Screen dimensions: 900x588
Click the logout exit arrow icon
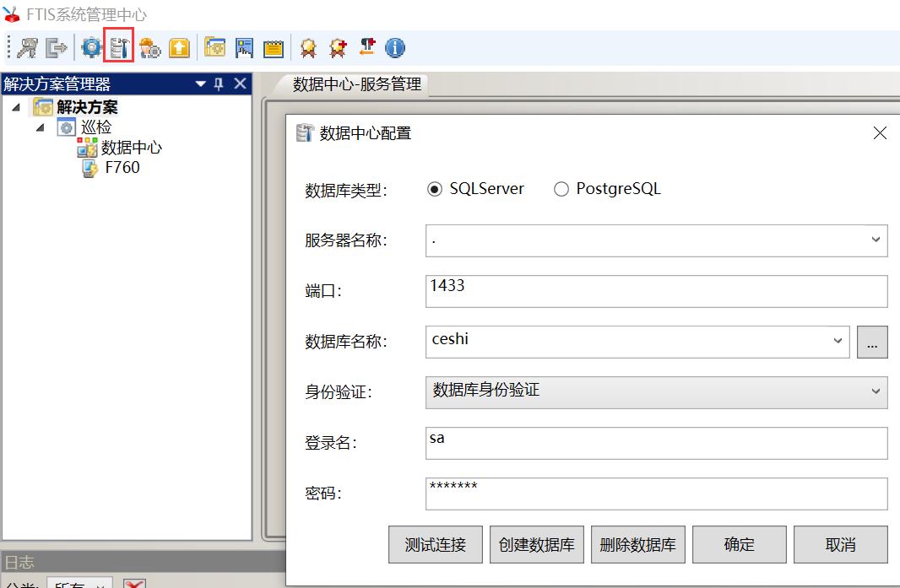tap(56, 48)
